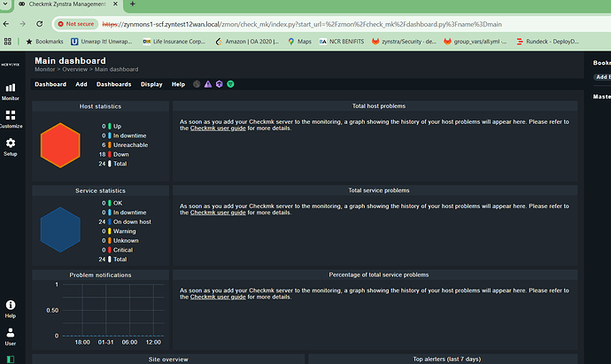
Task: Open the Monitor sidebar menu
Action: click(11, 92)
